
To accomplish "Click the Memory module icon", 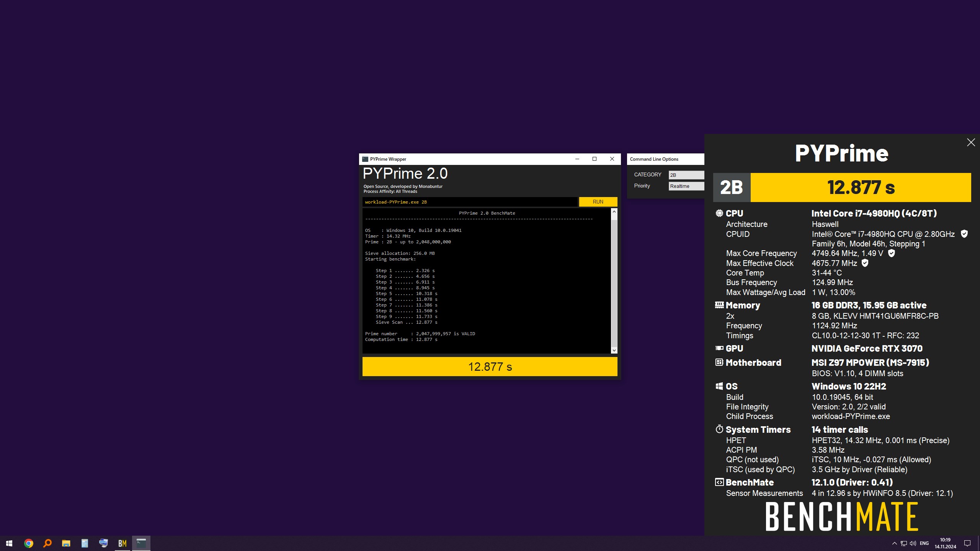I will coord(719,305).
